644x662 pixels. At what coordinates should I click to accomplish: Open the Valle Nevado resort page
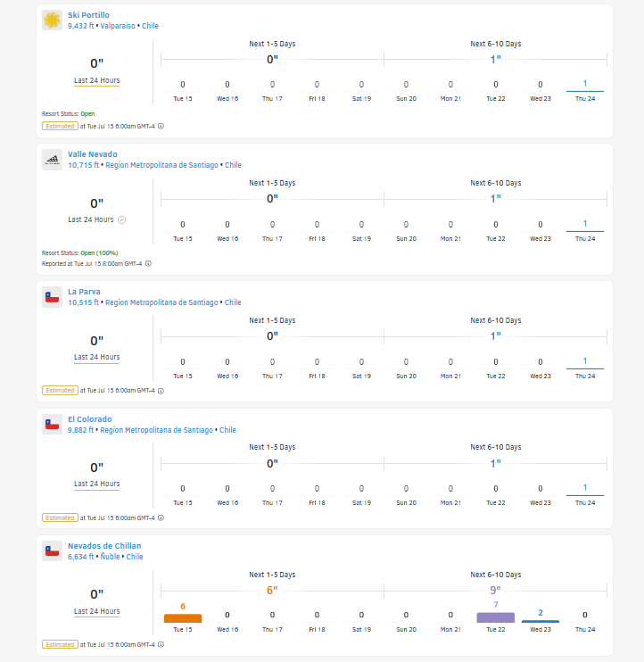click(93, 154)
